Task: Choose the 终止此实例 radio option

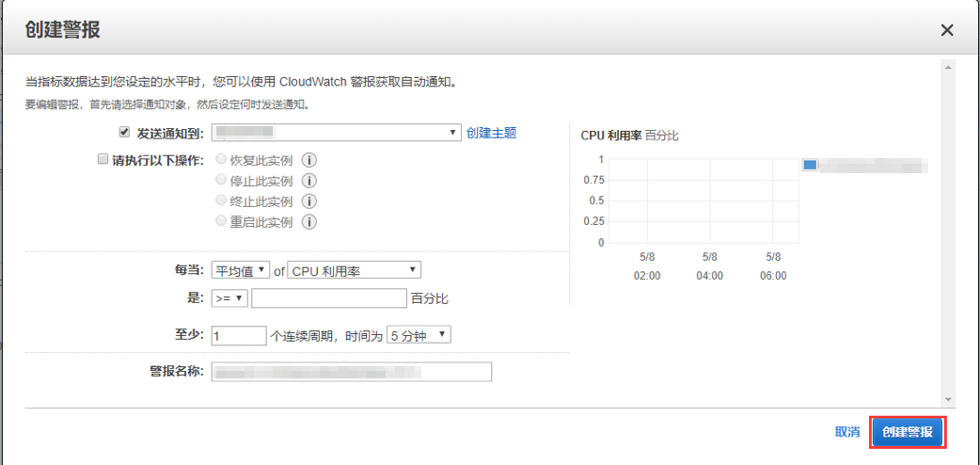Action: [221, 201]
